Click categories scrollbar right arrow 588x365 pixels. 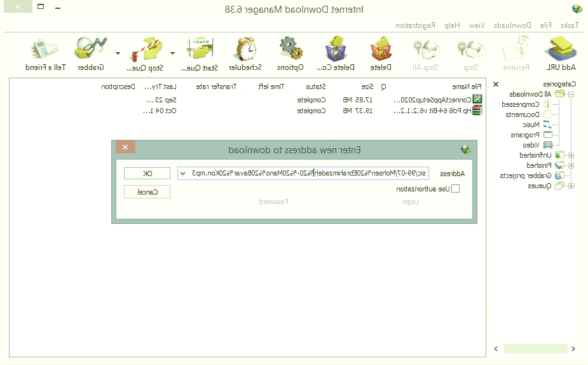coord(573,348)
